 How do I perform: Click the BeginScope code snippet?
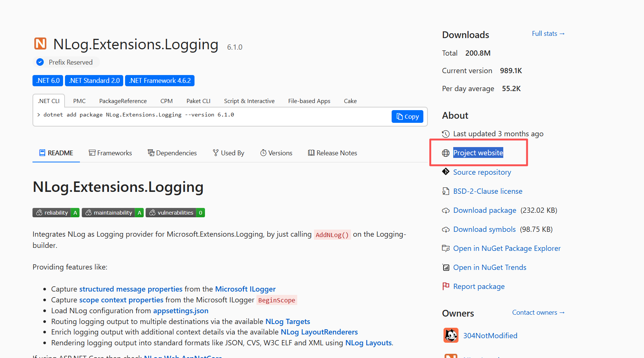click(x=277, y=300)
